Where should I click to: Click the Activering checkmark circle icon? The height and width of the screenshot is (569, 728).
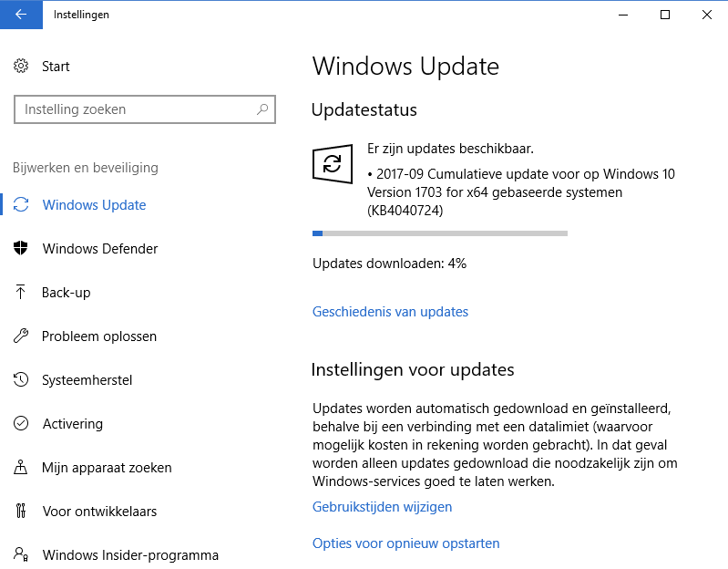tap(21, 423)
